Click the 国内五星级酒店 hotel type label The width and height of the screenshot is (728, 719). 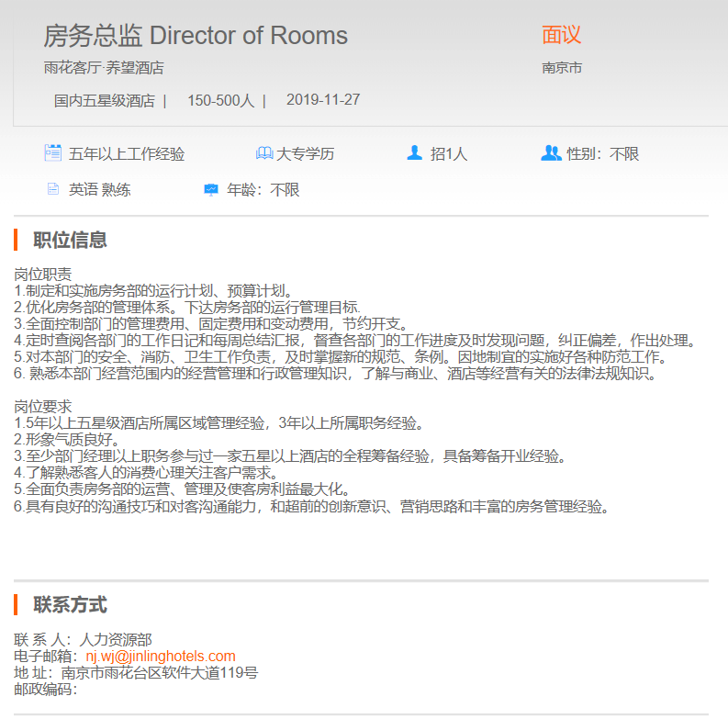(104, 100)
